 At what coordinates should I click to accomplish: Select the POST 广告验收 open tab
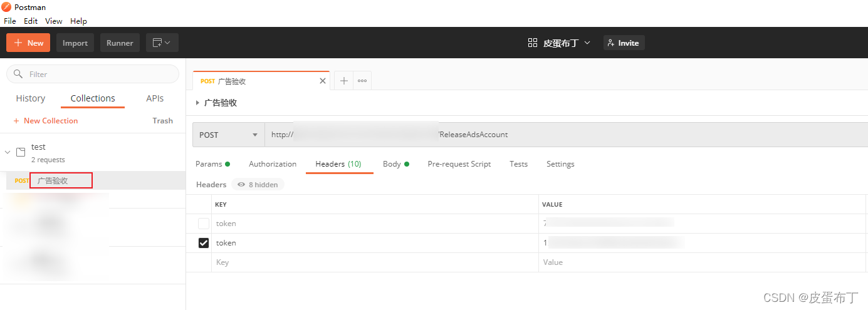(x=261, y=81)
